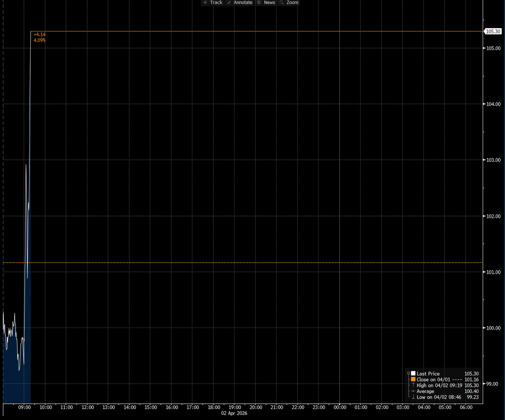This screenshot has height=420, width=505.
Task: Select the Zoom magnifier tool
Action: [289, 3]
